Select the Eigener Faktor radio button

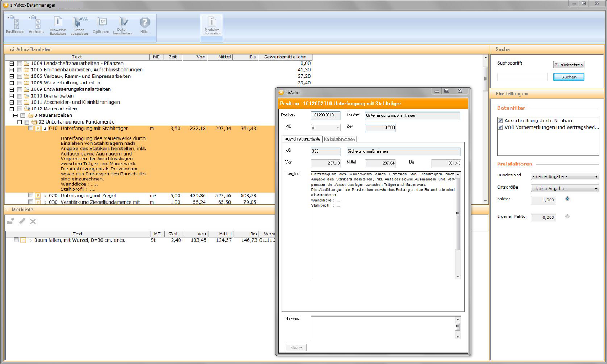[568, 217]
